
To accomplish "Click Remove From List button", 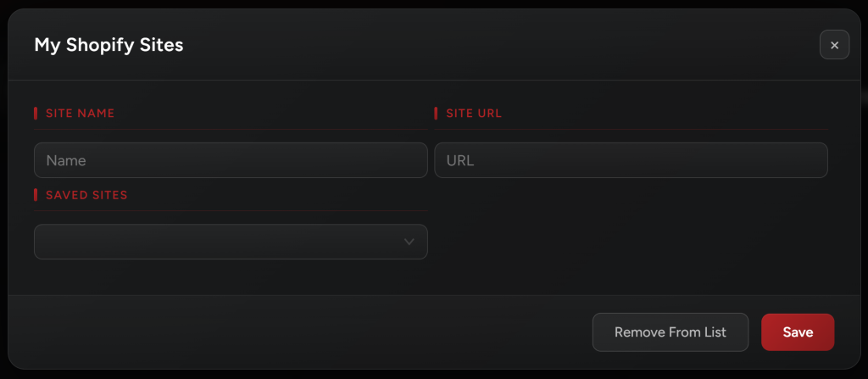I will (670, 332).
